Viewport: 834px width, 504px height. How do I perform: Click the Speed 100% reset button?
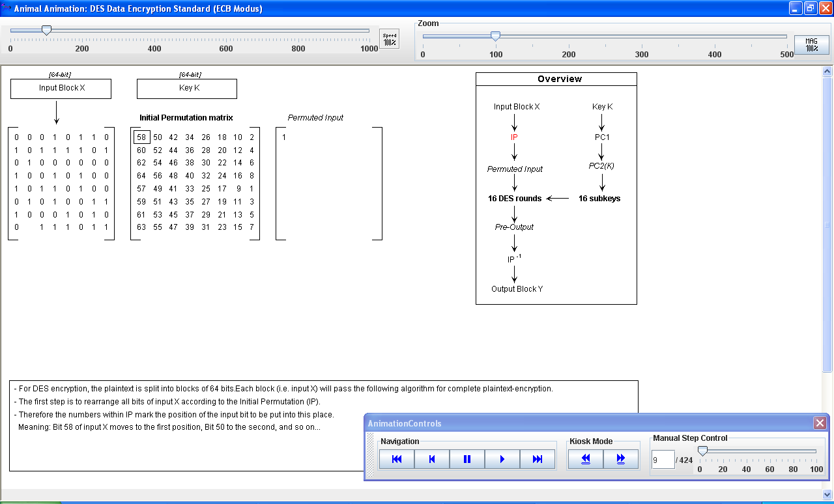[x=390, y=39]
